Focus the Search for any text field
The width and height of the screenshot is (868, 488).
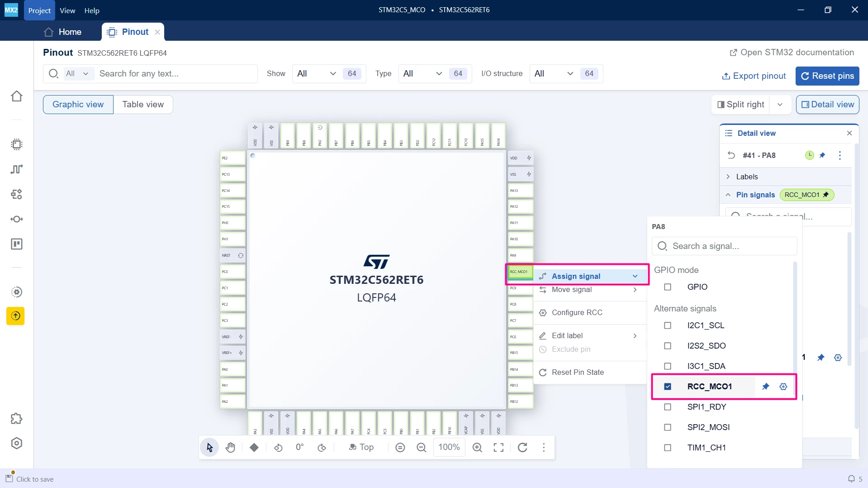click(x=176, y=74)
